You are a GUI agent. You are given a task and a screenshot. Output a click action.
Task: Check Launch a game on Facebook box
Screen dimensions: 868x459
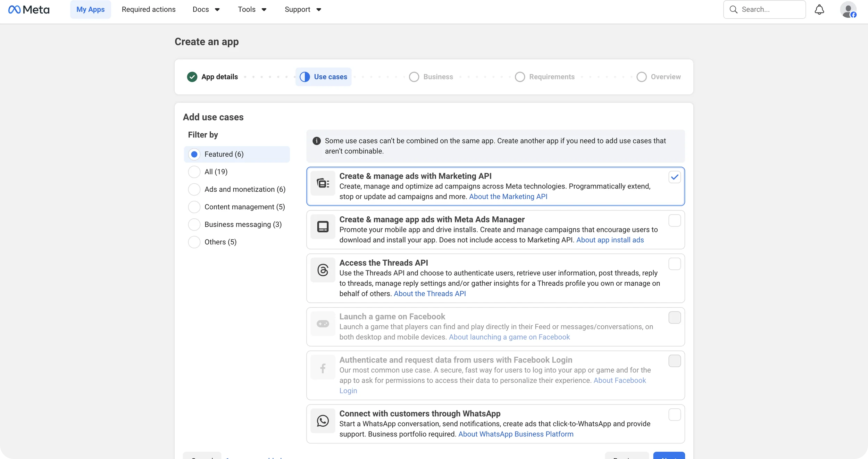675,318
